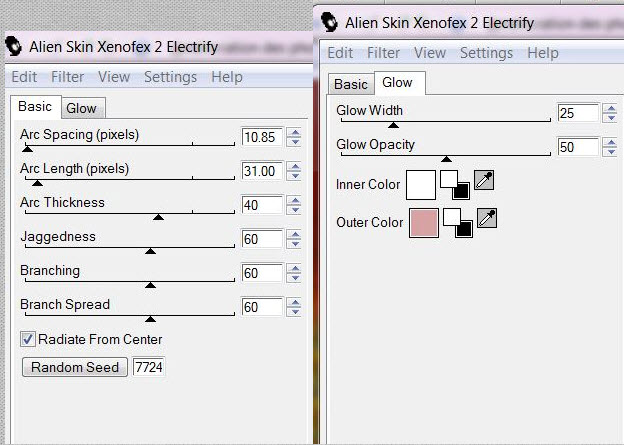Open Filter menu in right Electrify window
The height and width of the screenshot is (445, 624).
click(x=383, y=53)
